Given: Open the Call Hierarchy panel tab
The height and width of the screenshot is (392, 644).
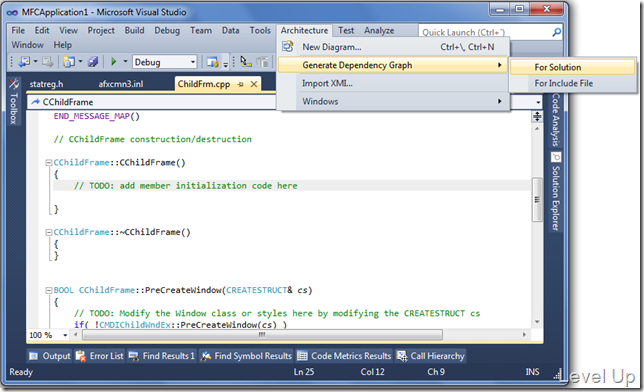Looking at the screenshot, I should [431, 356].
